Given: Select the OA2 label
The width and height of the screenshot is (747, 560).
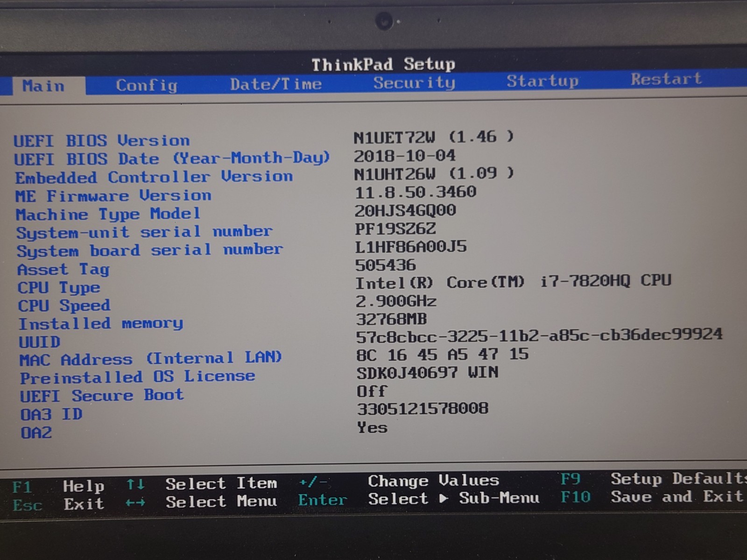Looking at the screenshot, I should 36,433.
